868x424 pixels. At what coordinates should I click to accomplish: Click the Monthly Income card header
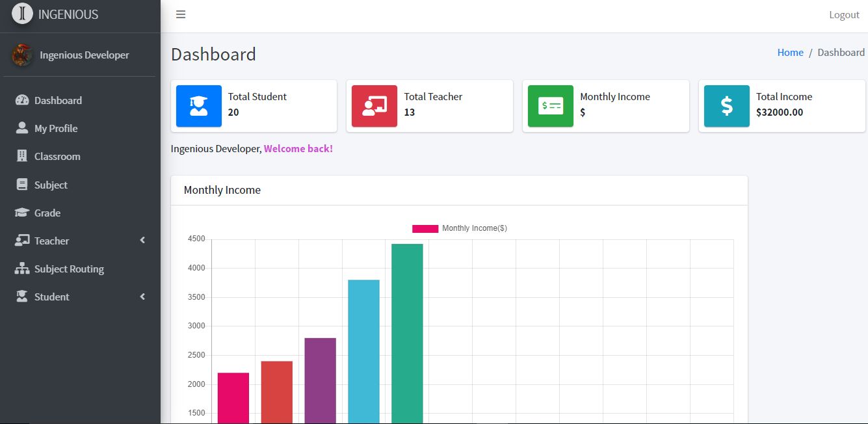click(x=459, y=191)
